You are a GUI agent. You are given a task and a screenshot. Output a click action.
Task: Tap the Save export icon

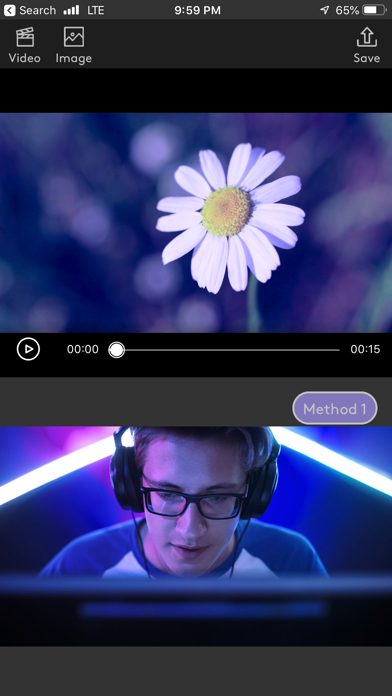(367, 37)
